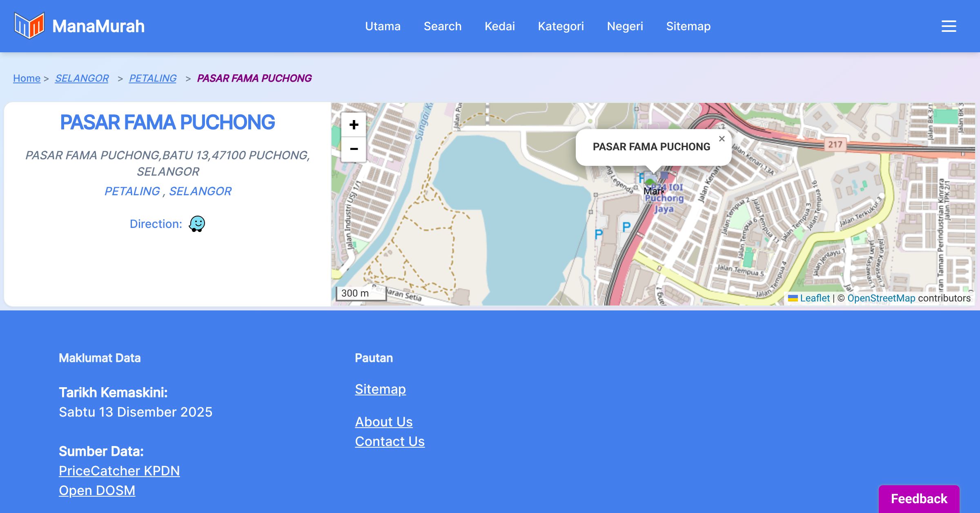Click the ManaMurah logo icon

pos(29,26)
